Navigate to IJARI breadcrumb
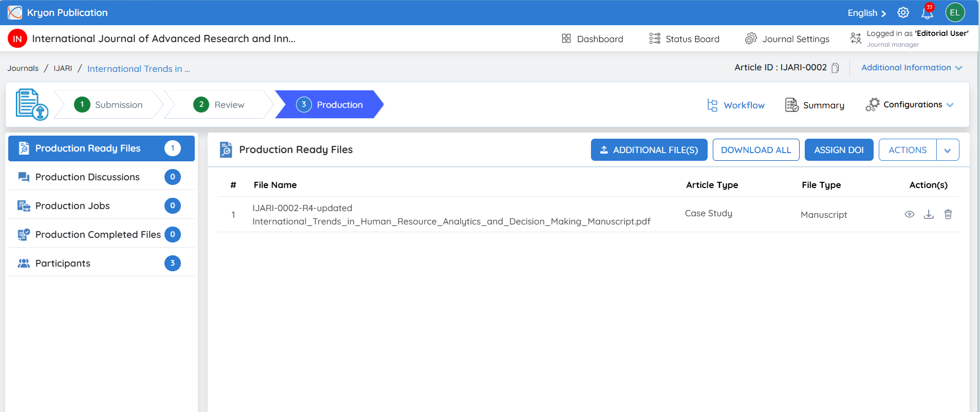The image size is (980, 412). click(63, 68)
